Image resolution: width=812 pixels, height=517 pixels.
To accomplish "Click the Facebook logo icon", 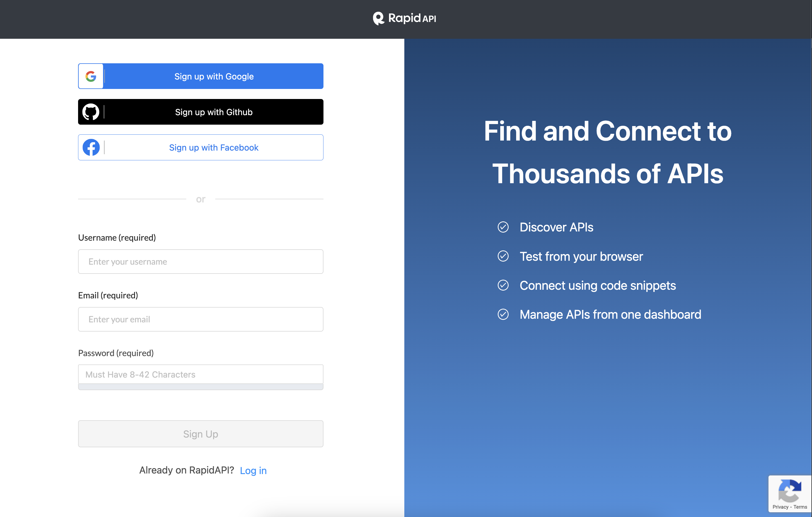I will tap(91, 148).
